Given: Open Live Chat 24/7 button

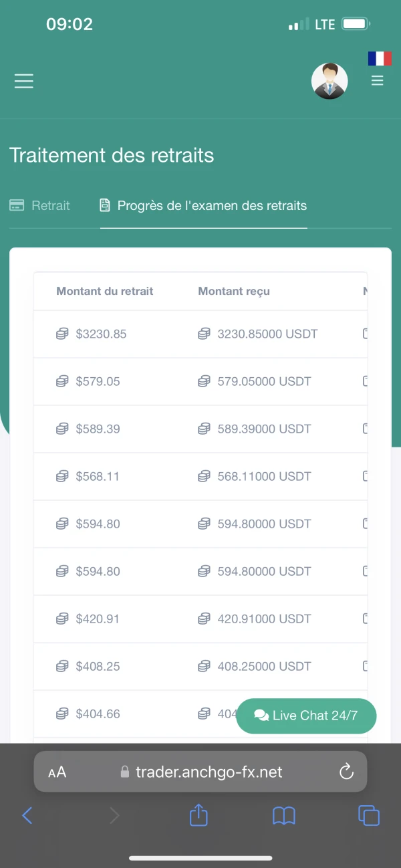Looking at the screenshot, I should (x=307, y=716).
